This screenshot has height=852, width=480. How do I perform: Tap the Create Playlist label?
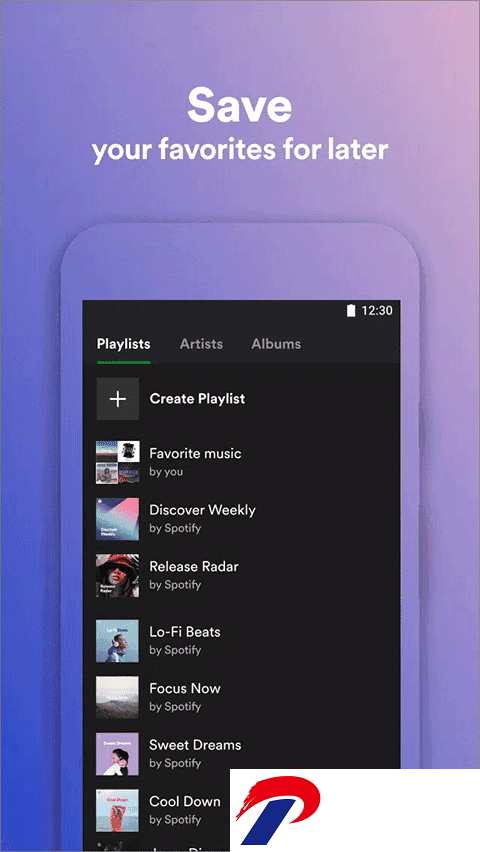[x=197, y=399]
